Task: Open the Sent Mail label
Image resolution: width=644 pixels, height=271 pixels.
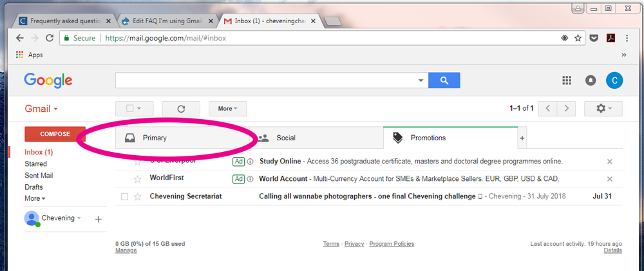Action: point(39,175)
